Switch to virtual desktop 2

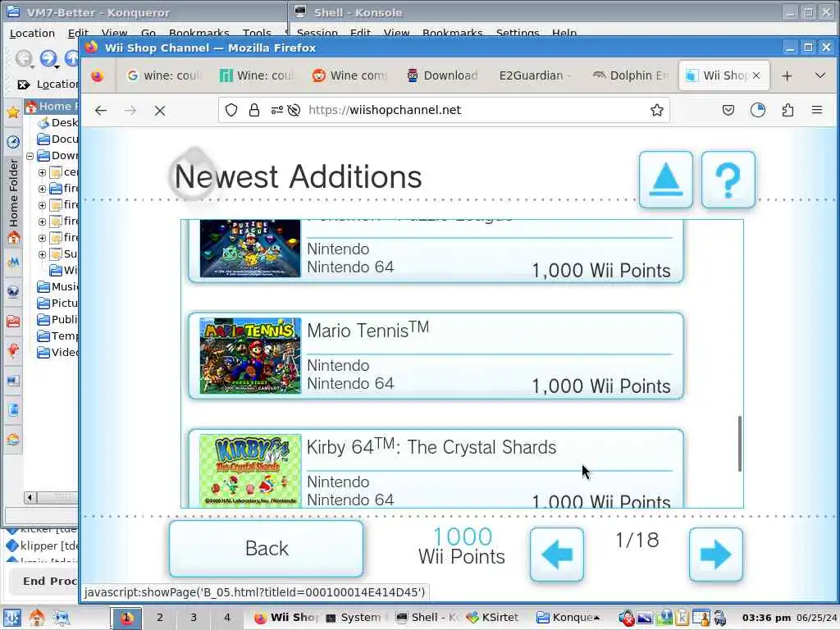click(x=160, y=618)
